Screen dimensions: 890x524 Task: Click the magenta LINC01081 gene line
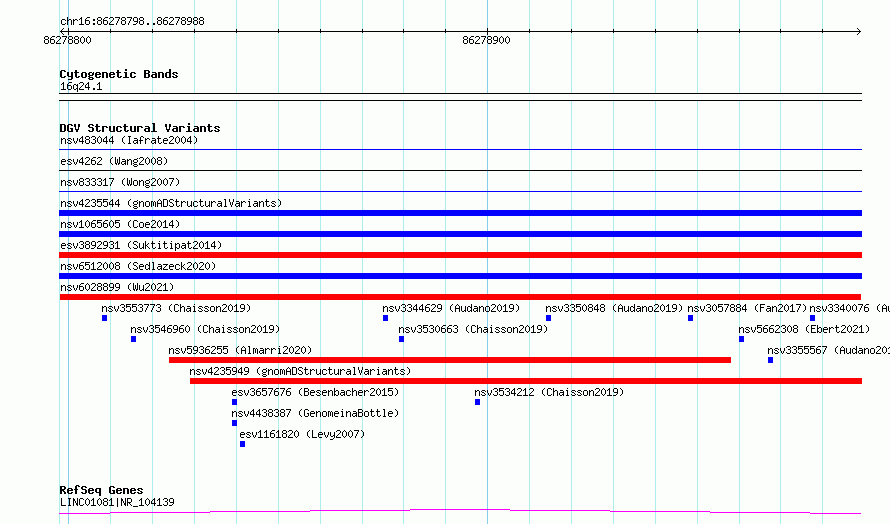pos(460,512)
